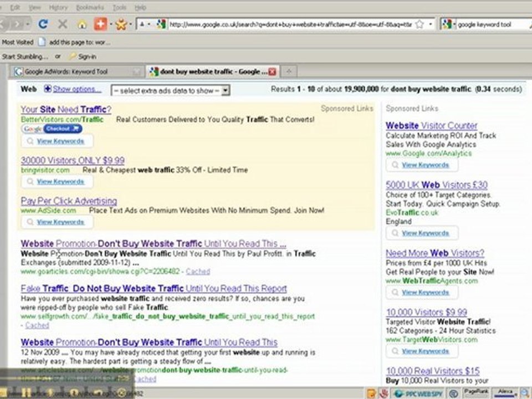The image size is (532, 399).
Task: Open the address bar history dropdown arrow
Action: tap(431, 24)
